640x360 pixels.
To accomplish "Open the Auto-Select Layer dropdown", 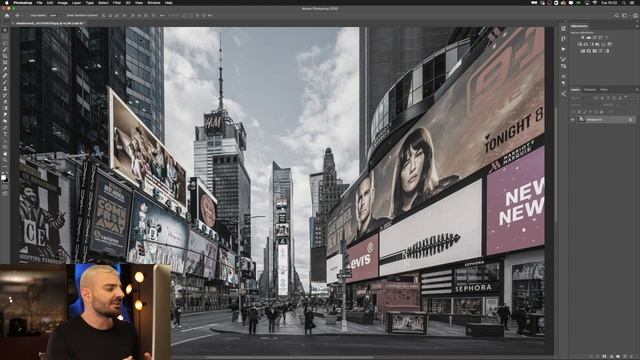I will [55, 16].
